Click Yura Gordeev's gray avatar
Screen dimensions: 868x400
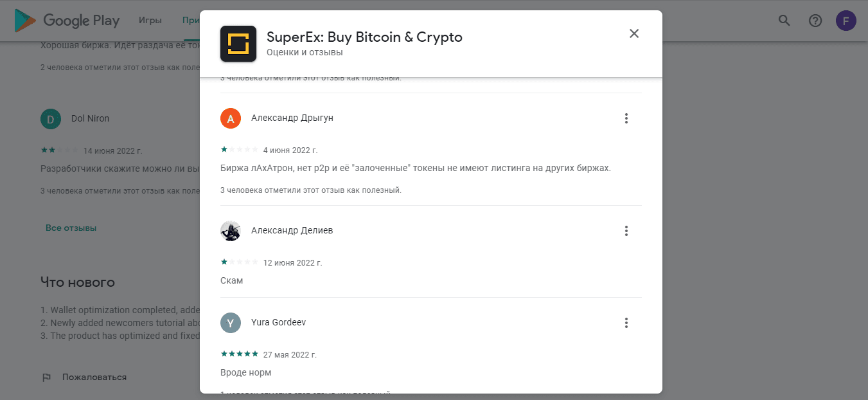tap(231, 323)
